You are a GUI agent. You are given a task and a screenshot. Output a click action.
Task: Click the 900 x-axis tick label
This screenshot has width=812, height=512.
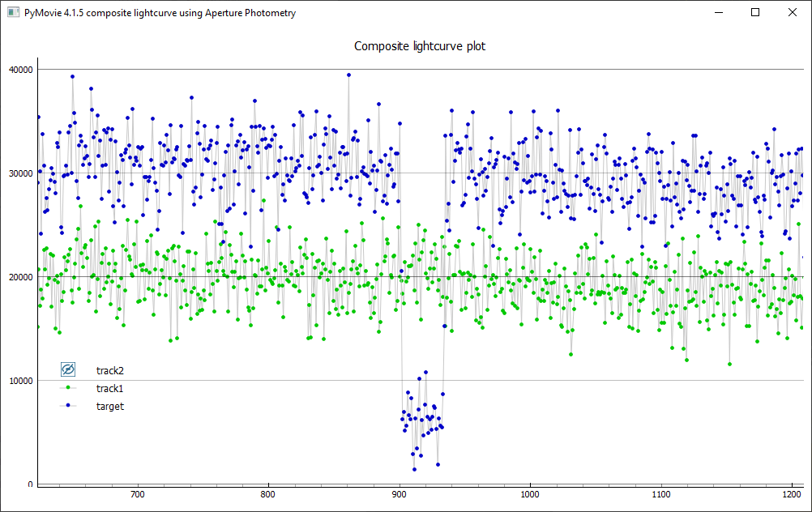pos(399,493)
